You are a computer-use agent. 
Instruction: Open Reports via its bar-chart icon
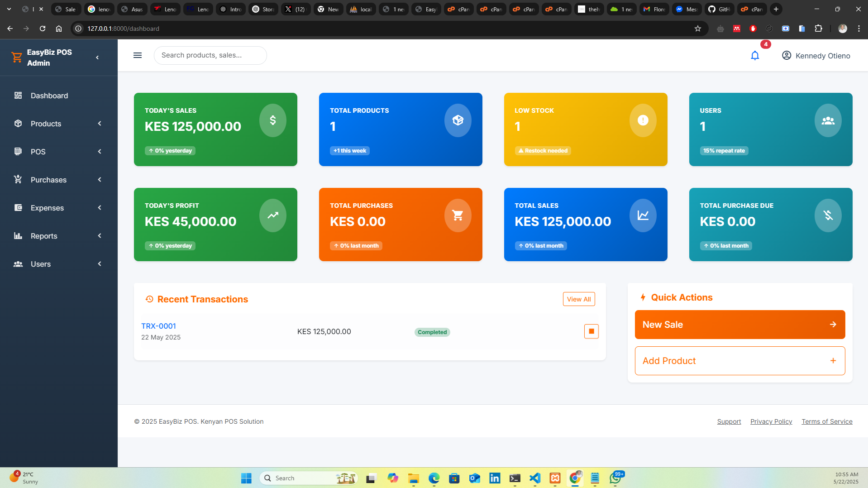coord(18,236)
